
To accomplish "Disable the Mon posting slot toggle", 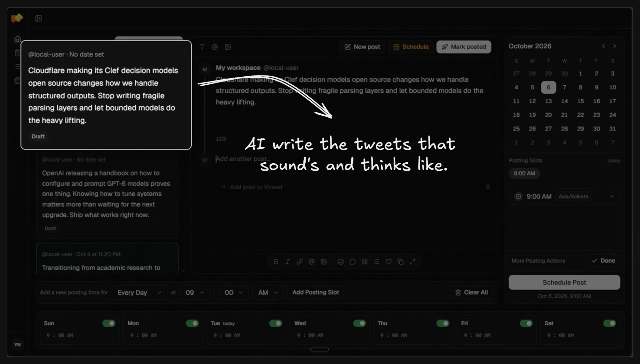I will click(x=192, y=323).
